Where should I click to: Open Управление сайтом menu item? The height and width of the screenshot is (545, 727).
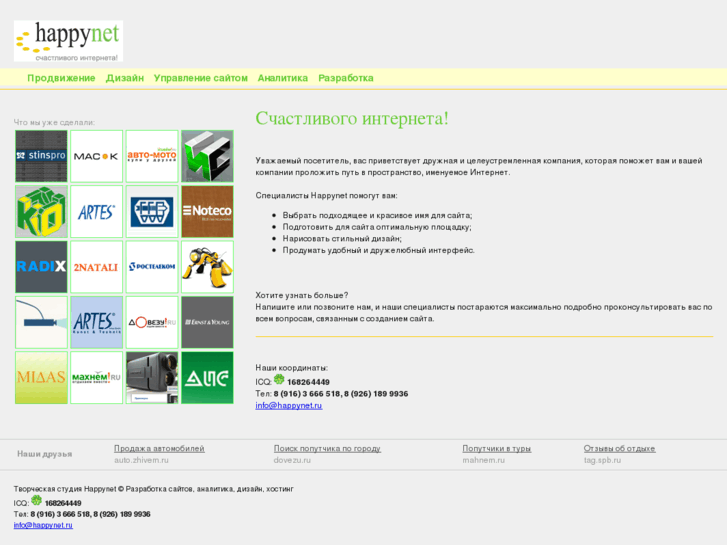pos(201,78)
